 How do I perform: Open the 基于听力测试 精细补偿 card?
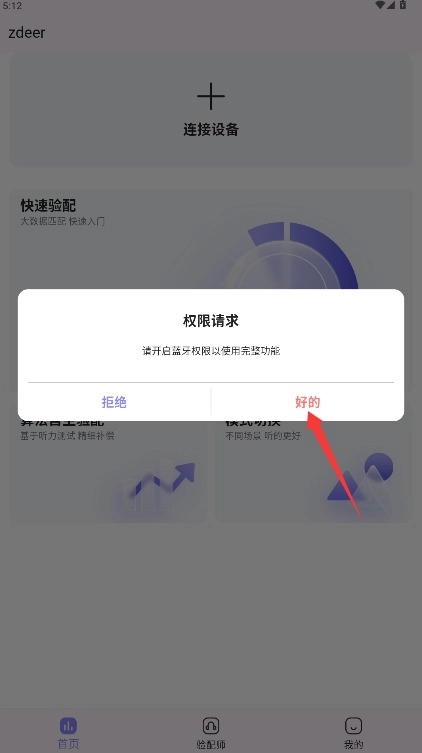(x=109, y=471)
